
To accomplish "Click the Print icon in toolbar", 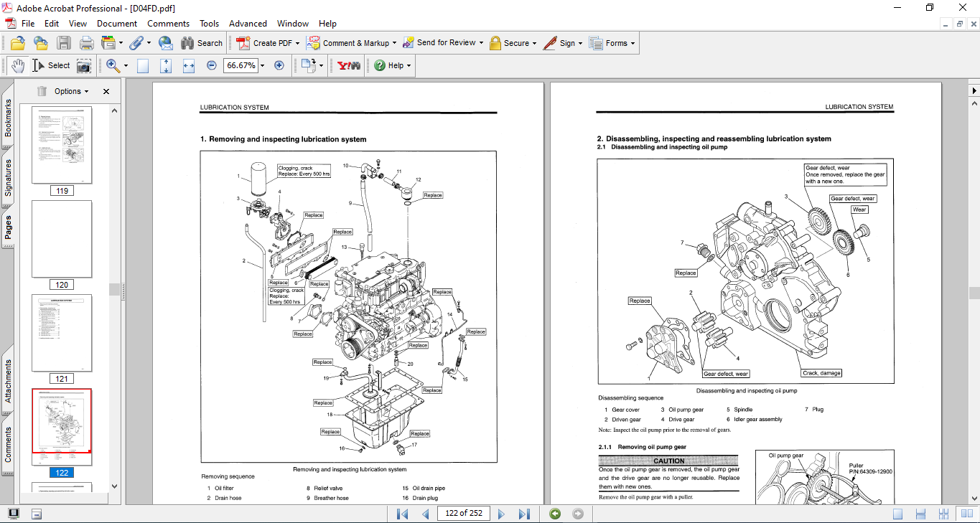I will tap(87, 43).
